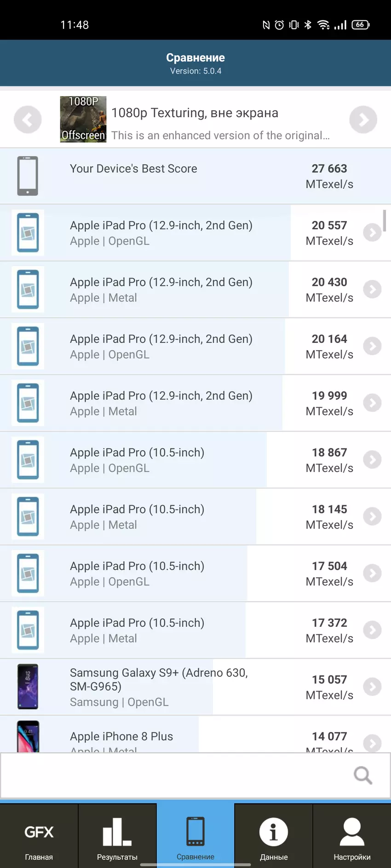This screenshot has height=868, width=391.
Task: Switch to the Результаты tab
Action: (117, 837)
